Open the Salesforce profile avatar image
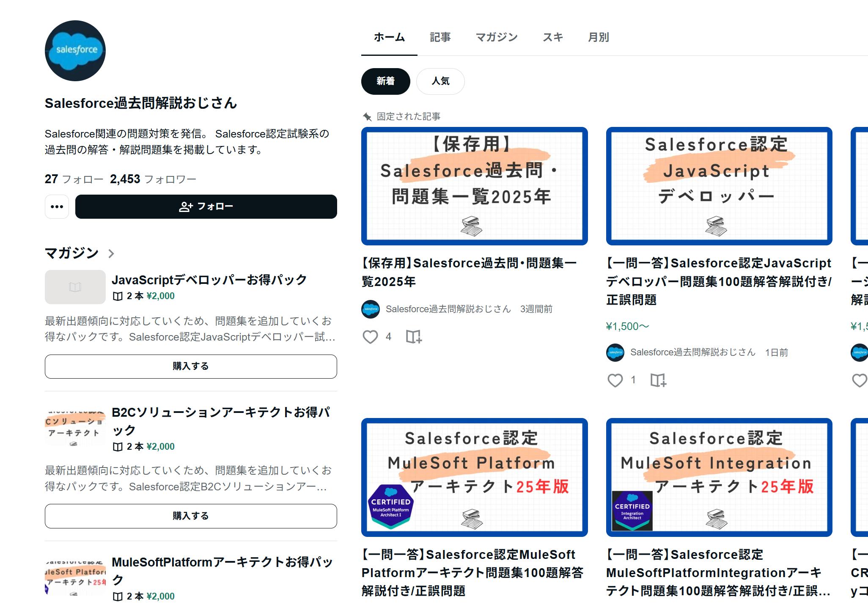The image size is (868, 605). (x=75, y=51)
